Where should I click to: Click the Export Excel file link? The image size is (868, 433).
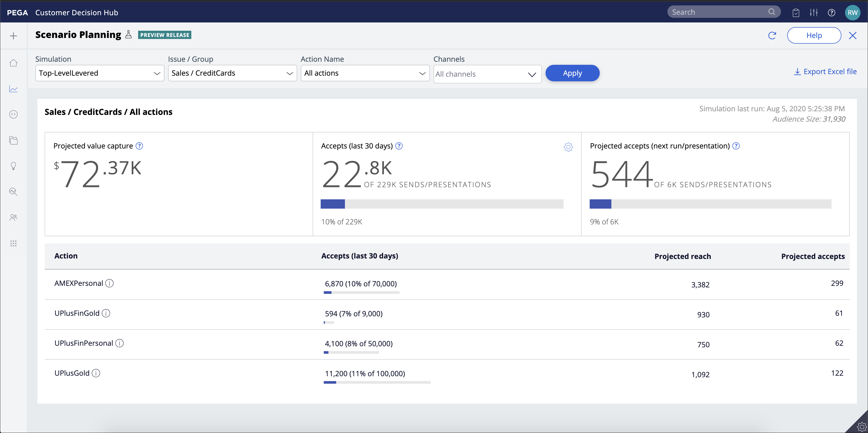[x=825, y=72]
